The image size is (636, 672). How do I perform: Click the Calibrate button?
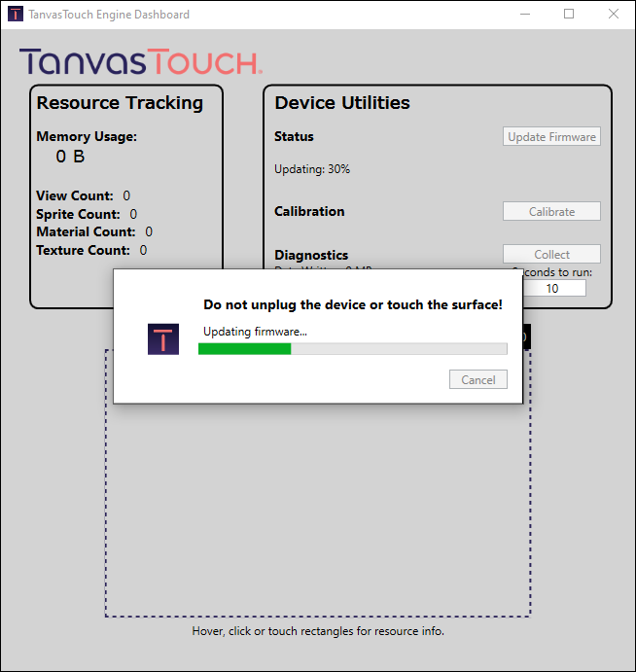tap(551, 211)
